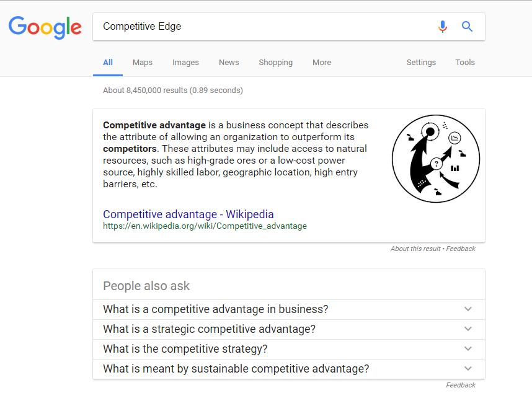Open the Settings menu
This screenshot has width=532, height=393.
[421, 63]
